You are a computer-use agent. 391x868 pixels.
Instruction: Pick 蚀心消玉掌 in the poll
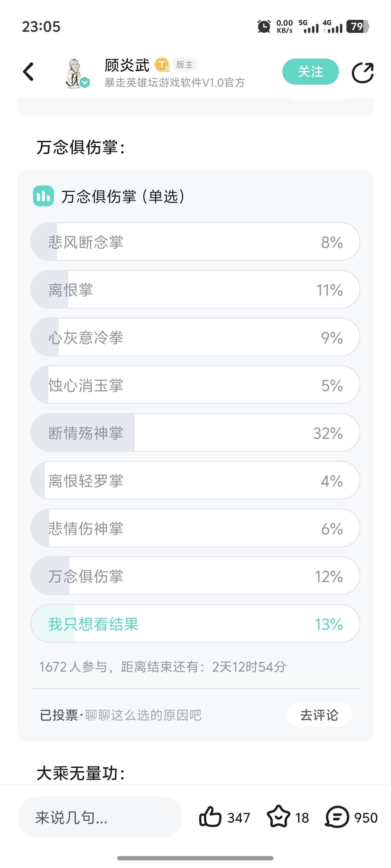point(195,385)
